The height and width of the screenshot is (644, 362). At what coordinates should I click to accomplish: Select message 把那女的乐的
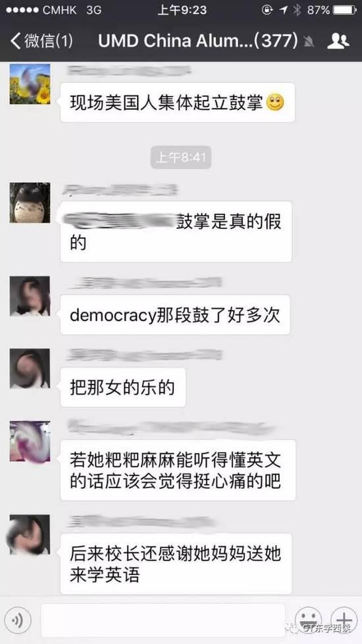pyautogui.click(x=122, y=387)
